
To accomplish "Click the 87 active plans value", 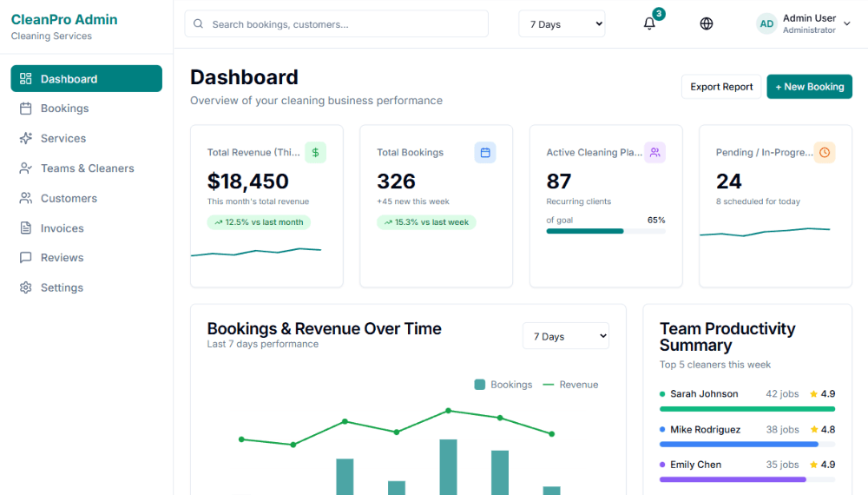I will pyautogui.click(x=558, y=181).
